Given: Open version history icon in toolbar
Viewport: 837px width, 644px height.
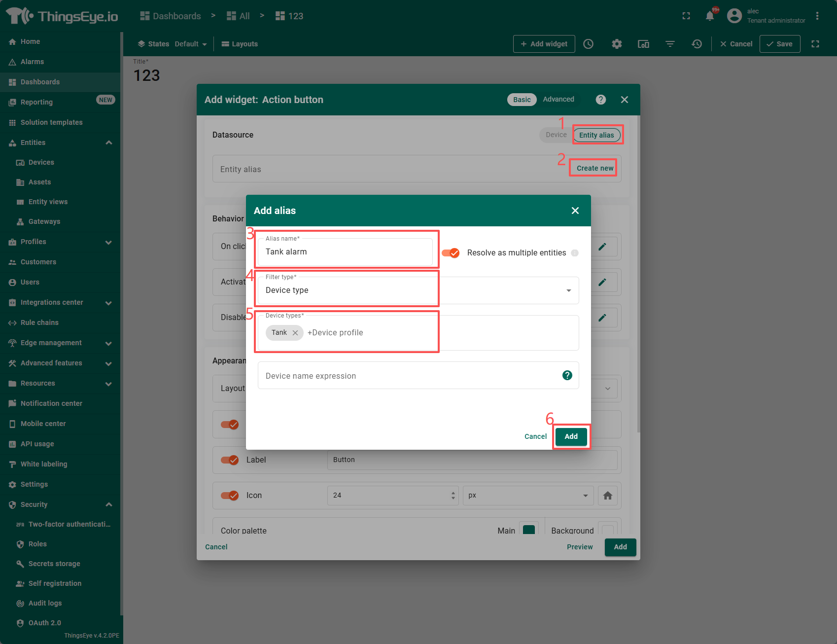Looking at the screenshot, I should tap(697, 44).
